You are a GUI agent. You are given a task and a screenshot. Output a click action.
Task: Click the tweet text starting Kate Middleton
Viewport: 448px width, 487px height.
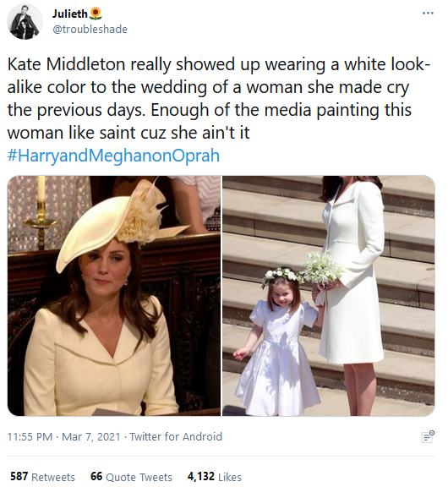(x=217, y=98)
